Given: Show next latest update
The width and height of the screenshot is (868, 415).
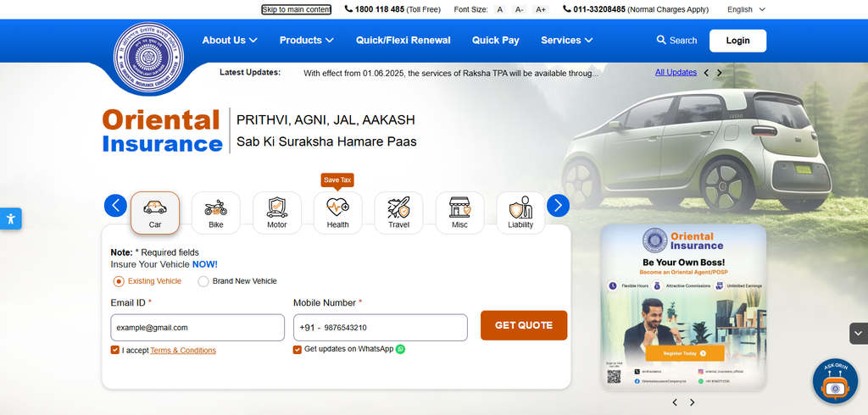Looking at the screenshot, I should click(719, 73).
